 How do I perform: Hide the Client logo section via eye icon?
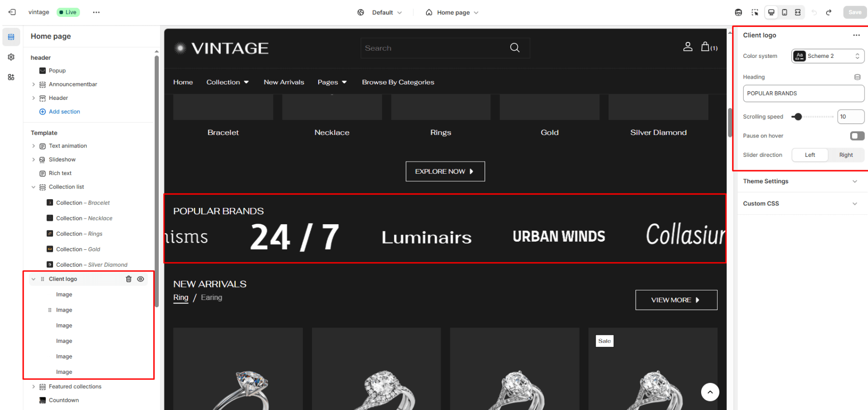pyautogui.click(x=141, y=279)
